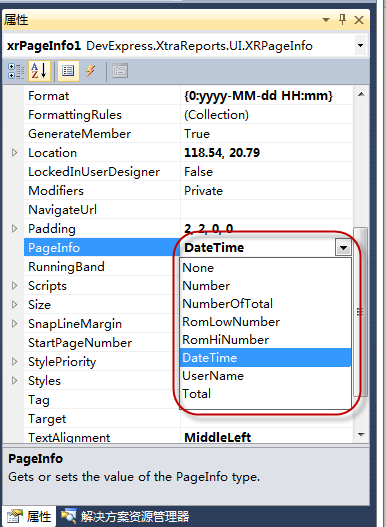Select the Target property name

(x=47, y=418)
